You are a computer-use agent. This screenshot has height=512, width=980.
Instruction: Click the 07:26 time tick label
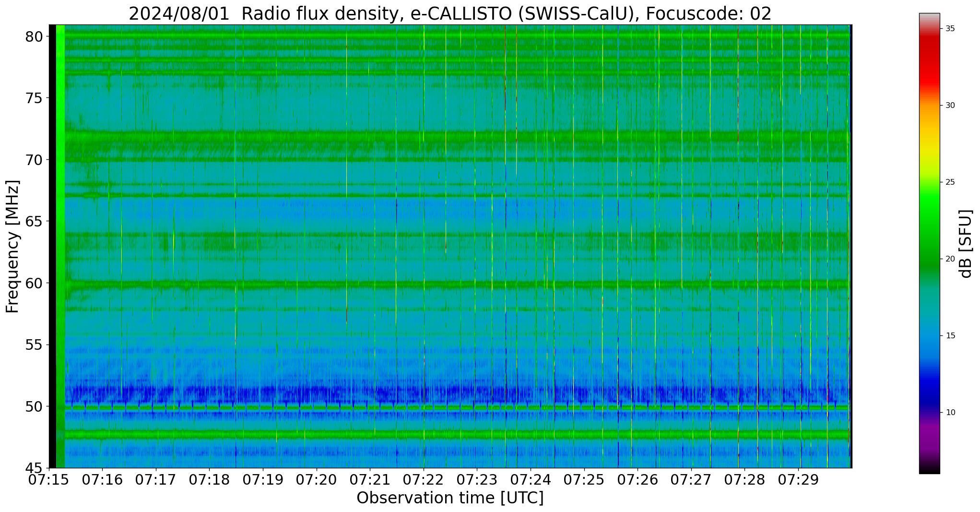(x=638, y=480)
